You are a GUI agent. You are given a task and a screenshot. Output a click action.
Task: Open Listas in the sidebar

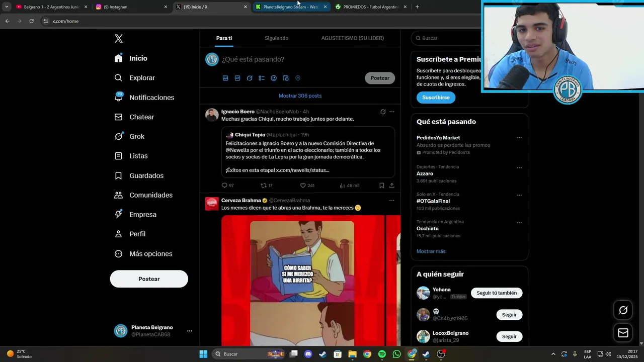coord(131,156)
